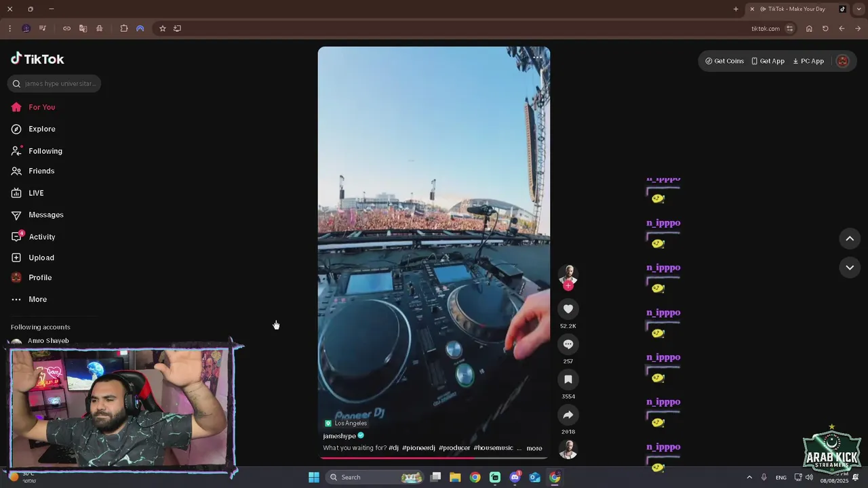This screenshot has height=488, width=868.
Task: Open Discord from the taskbar
Action: click(515, 477)
